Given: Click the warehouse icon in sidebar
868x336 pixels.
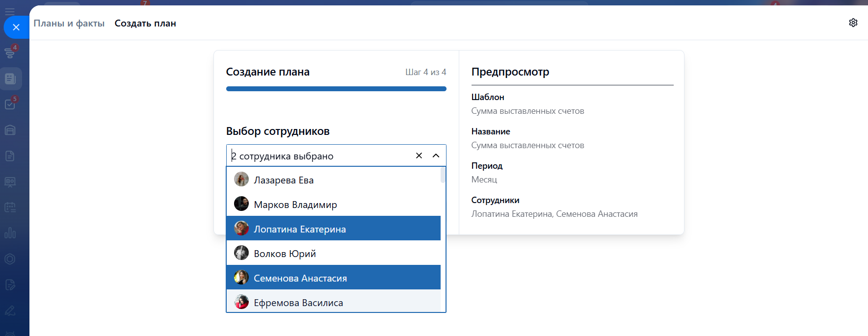Looking at the screenshot, I should click(10, 130).
